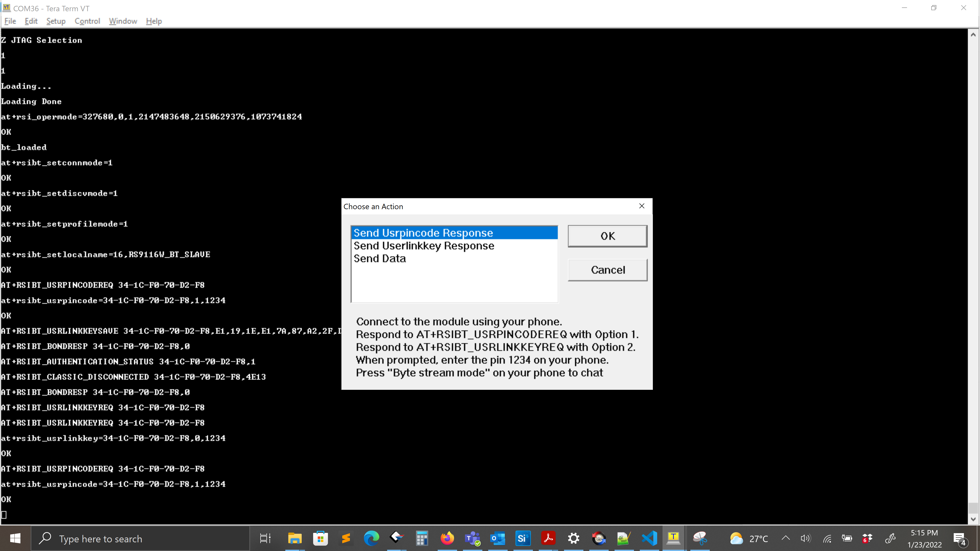Open Adobe Acrobat from the taskbar

click(548, 538)
